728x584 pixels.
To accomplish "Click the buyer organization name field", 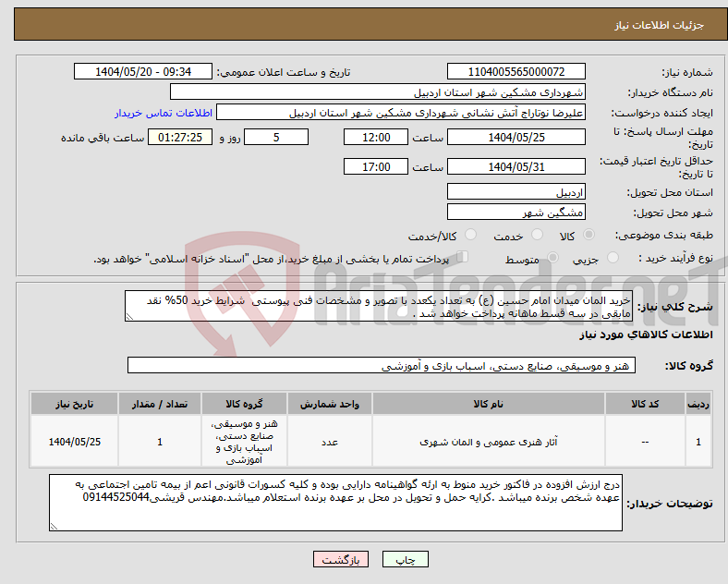I will [378, 91].
